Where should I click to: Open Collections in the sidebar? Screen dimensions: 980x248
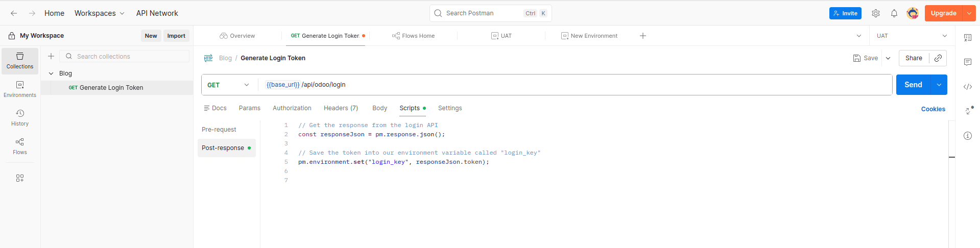20,61
